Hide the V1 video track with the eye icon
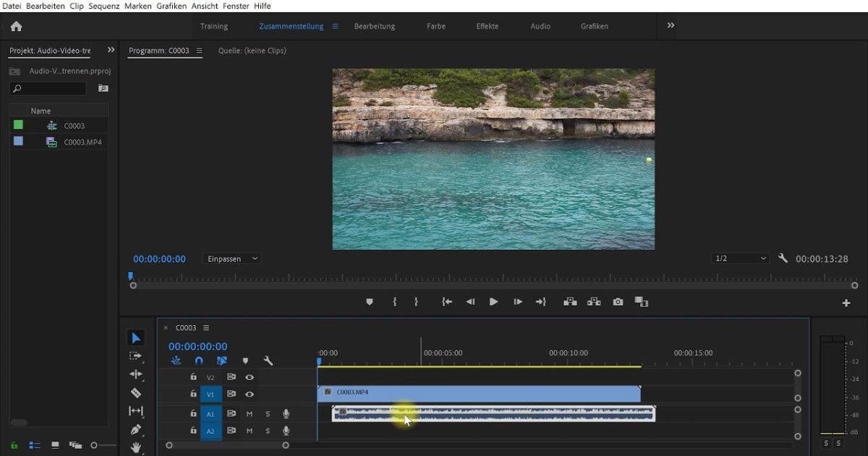The height and width of the screenshot is (456, 868). (249, 394)
